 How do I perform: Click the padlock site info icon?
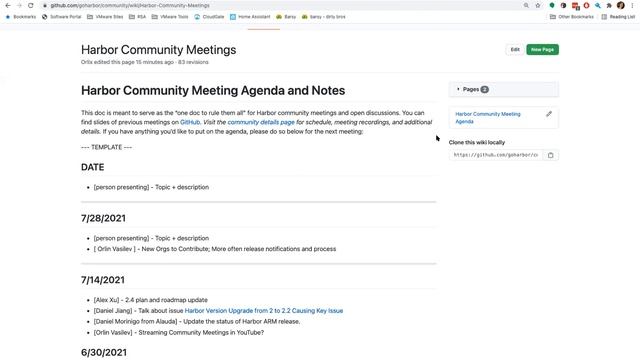coord(45,5)
